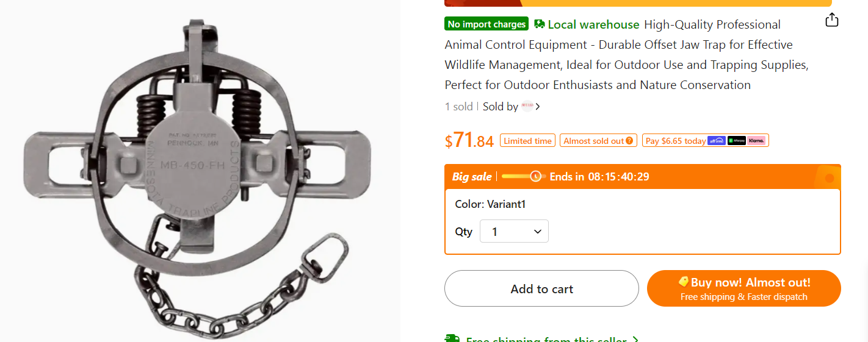Click the Limited time tag

(x=527, y=141)
